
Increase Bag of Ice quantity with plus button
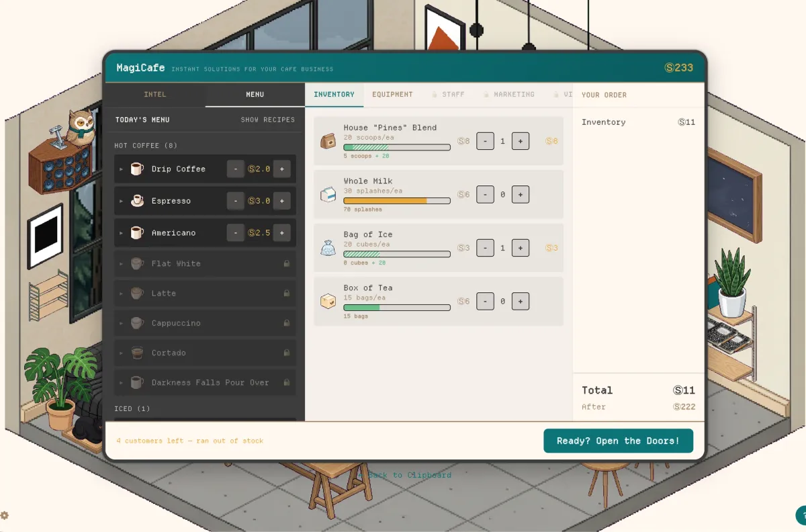click(521, 247)
